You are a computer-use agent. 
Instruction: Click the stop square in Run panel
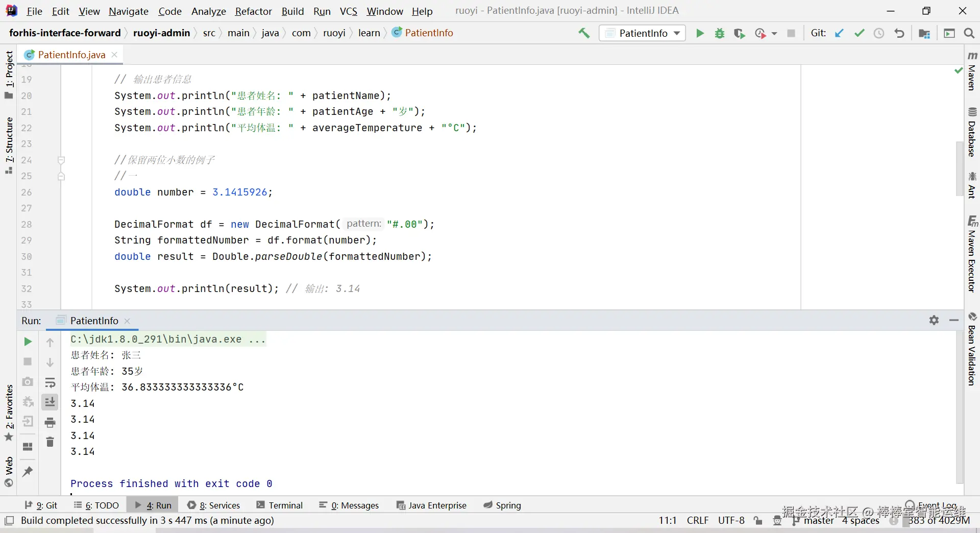pos(28,361)
